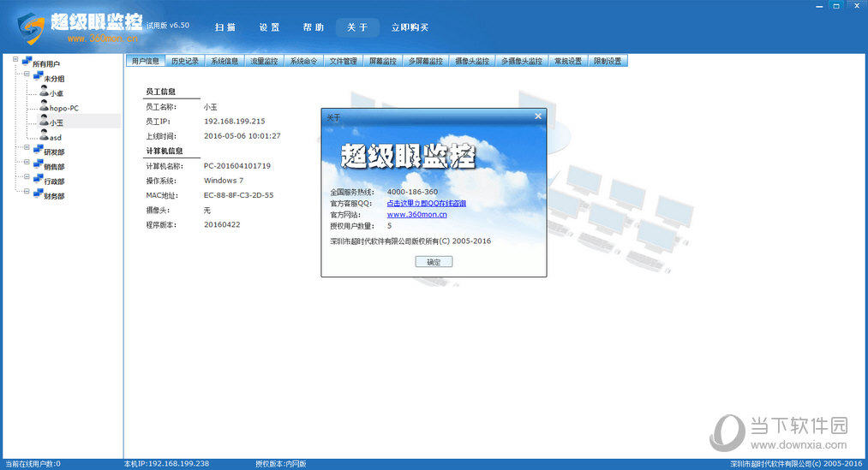
Task: Open the 关于 menu item
Action: click(x=357, y=27)
